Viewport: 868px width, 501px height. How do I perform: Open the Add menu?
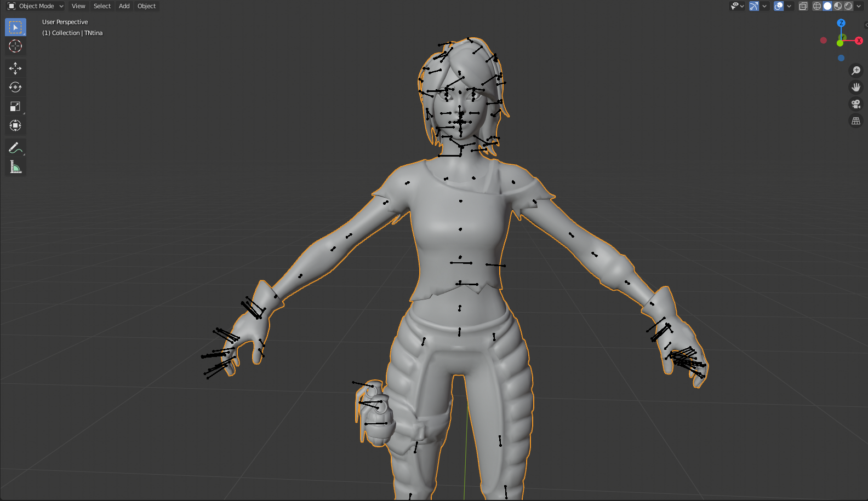coord(124,6)
